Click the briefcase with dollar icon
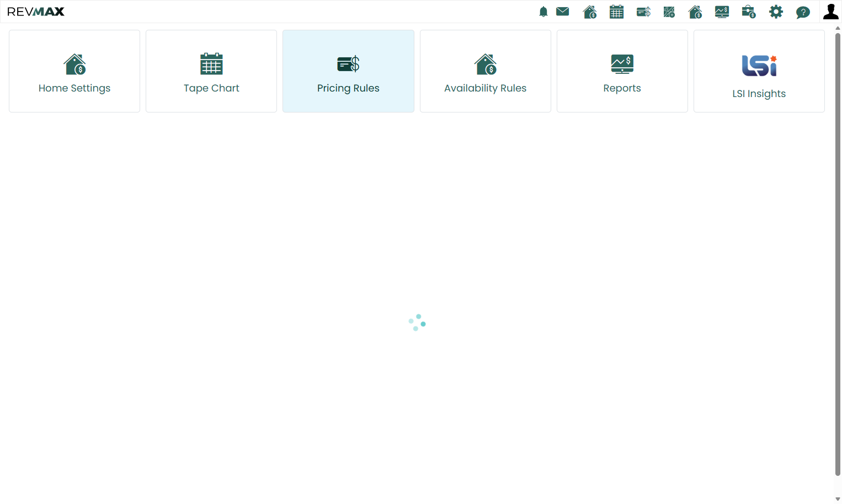842x504 pixels. [x=749, y=12]
